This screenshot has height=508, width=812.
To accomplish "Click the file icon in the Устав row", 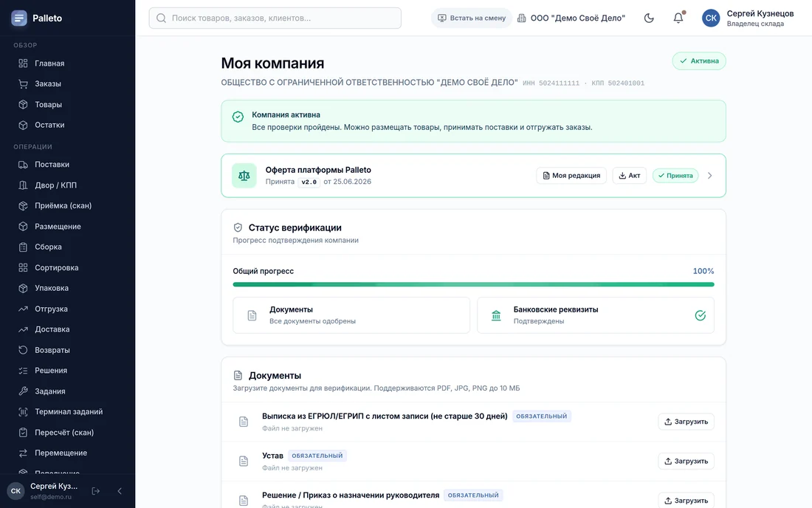I will tap(244, 461).
